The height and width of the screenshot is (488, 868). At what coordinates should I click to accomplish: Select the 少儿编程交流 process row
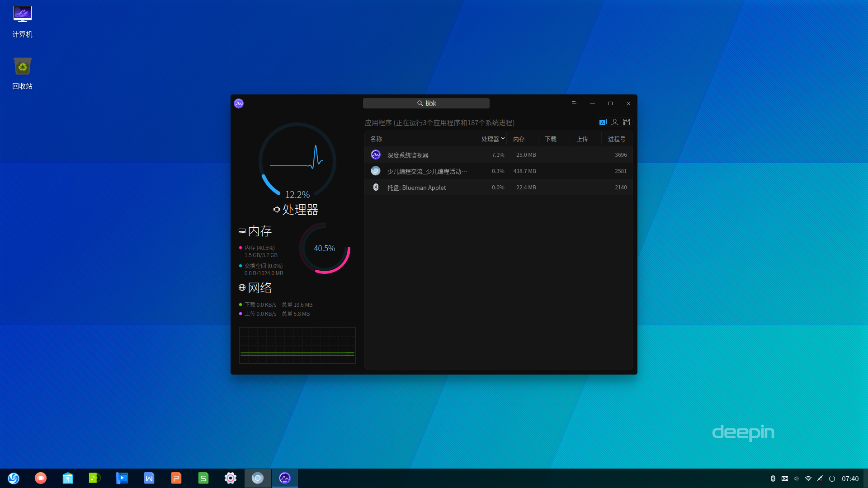tap(498, 171)
